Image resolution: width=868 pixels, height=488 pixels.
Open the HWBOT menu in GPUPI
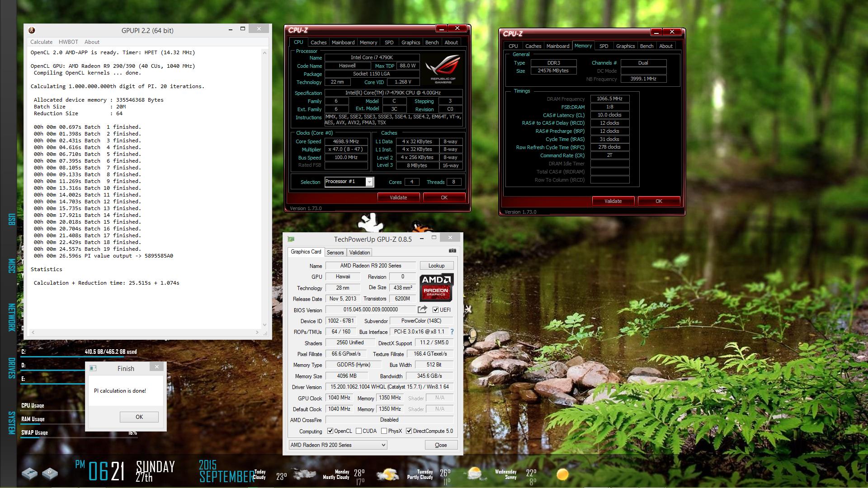pos(68,42)
